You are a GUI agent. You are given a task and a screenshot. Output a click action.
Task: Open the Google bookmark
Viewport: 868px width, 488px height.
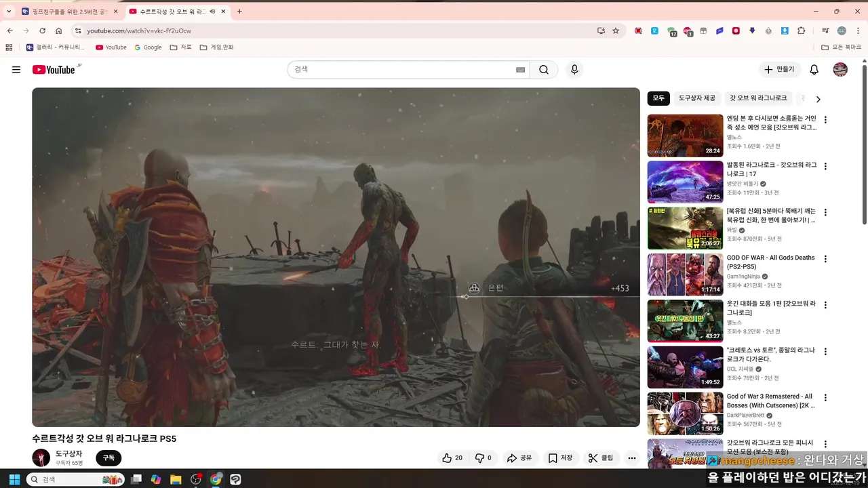[148, 47]
